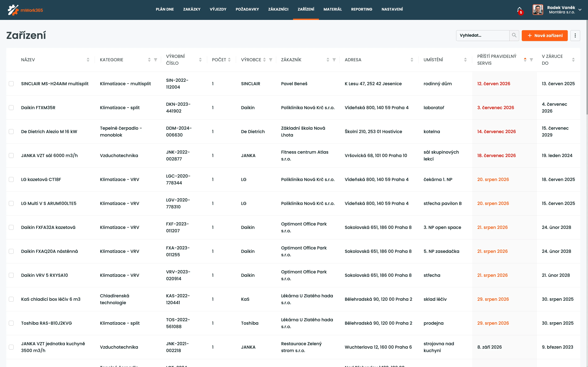Click the Radek Vaněk user name

point(561,7)
